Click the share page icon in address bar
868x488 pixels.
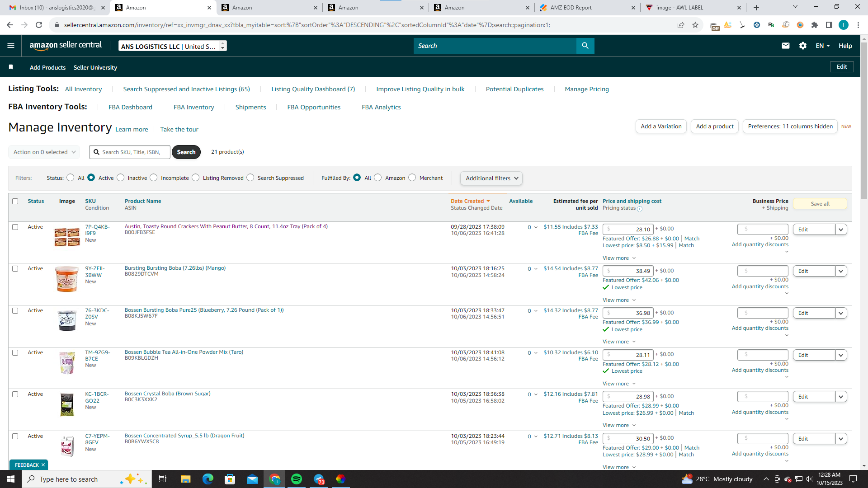[x=681, y=25]
